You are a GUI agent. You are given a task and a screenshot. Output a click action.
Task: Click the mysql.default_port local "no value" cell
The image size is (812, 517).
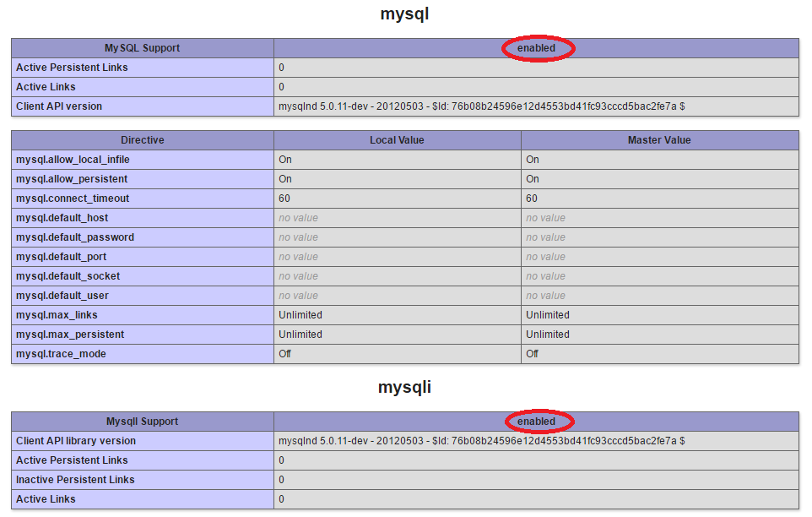298,257
